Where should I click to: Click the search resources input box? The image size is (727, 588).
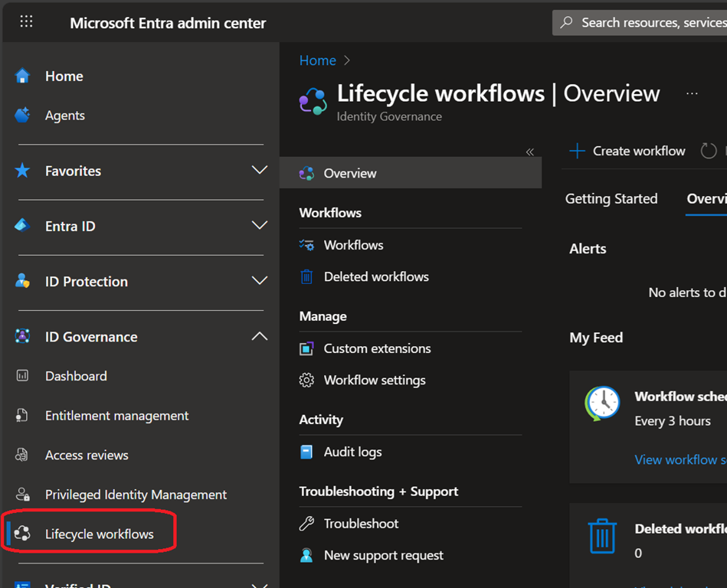[651, 23]
